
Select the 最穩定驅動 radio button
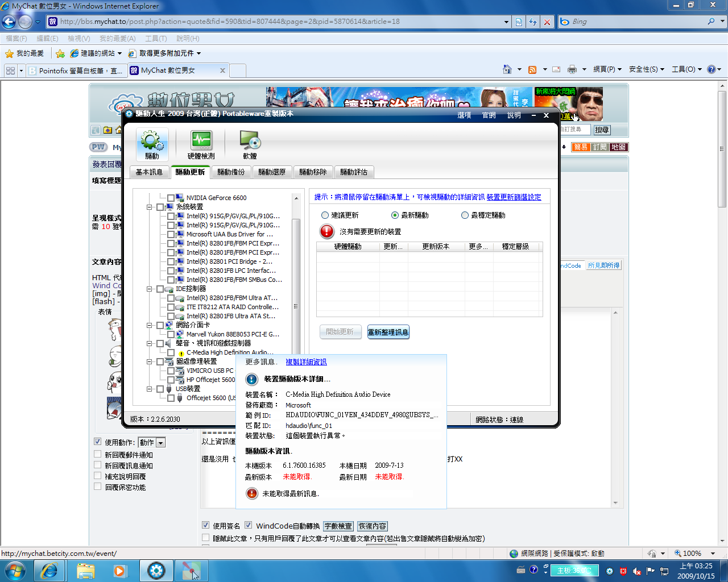pos(465,215)
